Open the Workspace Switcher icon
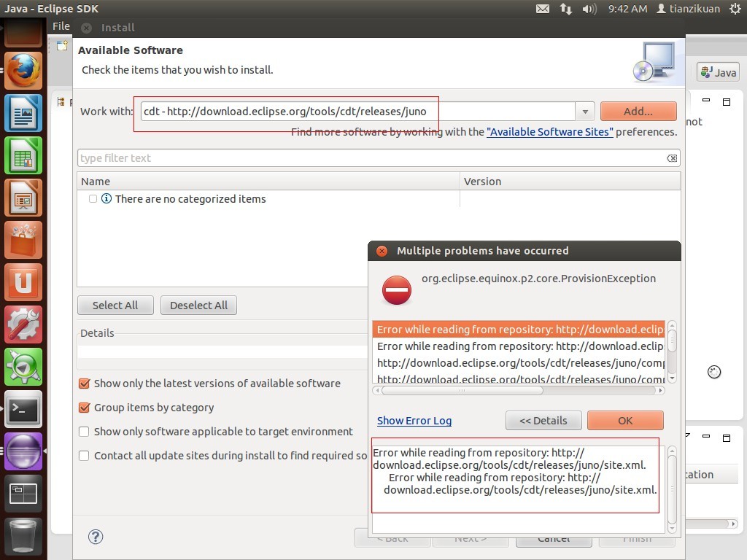The image size is (747, 560). (23, 494)
